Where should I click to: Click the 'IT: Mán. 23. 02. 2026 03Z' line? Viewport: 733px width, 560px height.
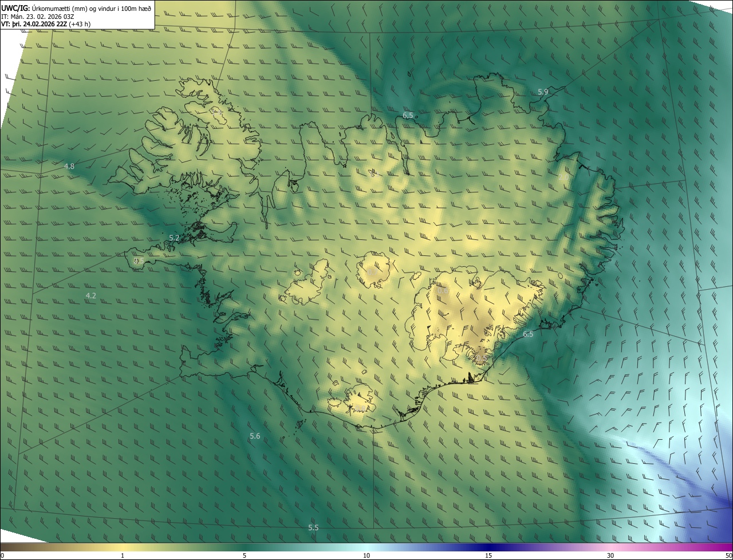[x=37, y=17]
